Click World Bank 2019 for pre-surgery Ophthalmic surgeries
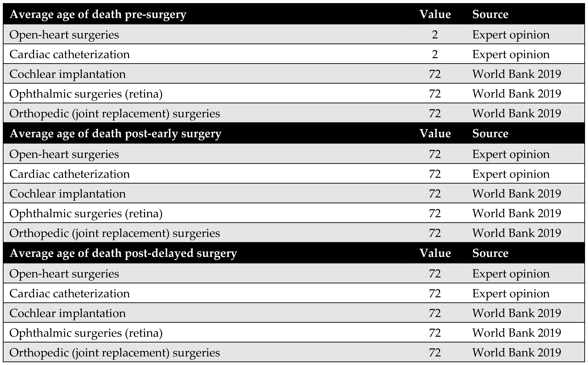 517,94
